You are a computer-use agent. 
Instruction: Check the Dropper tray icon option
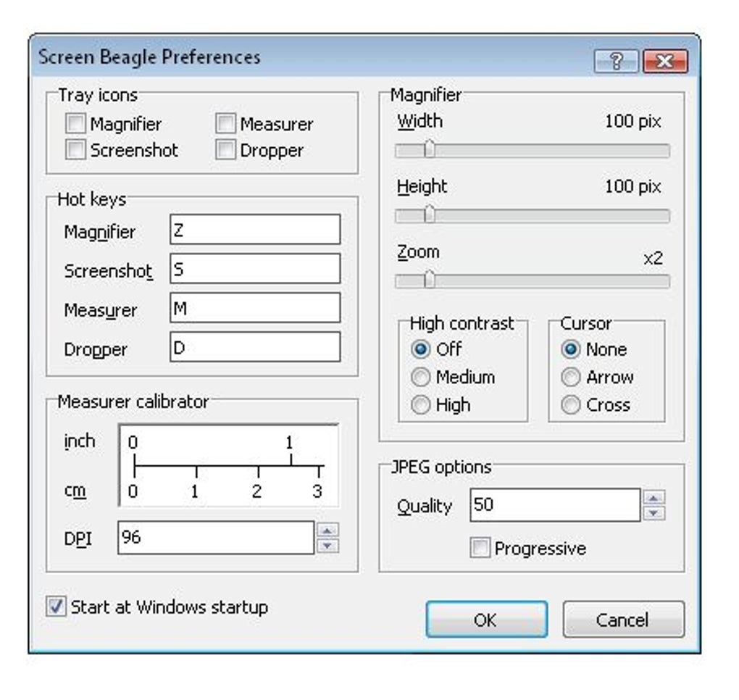point(226,150)
